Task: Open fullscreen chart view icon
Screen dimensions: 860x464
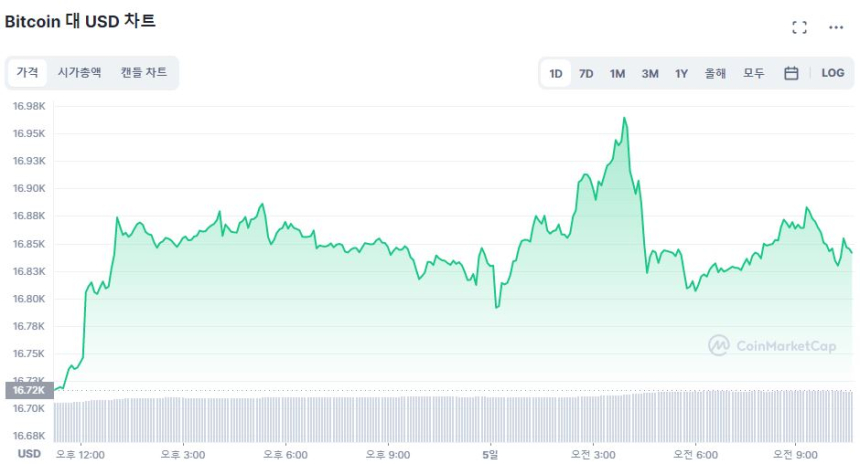Action: [799, 27]
